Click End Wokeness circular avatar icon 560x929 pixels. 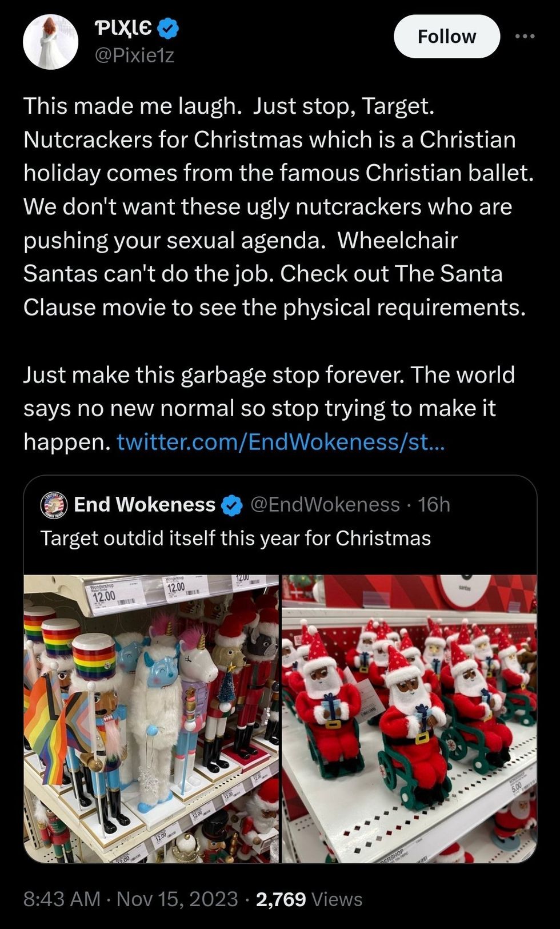pyautogui.click(x=54, y=505)
